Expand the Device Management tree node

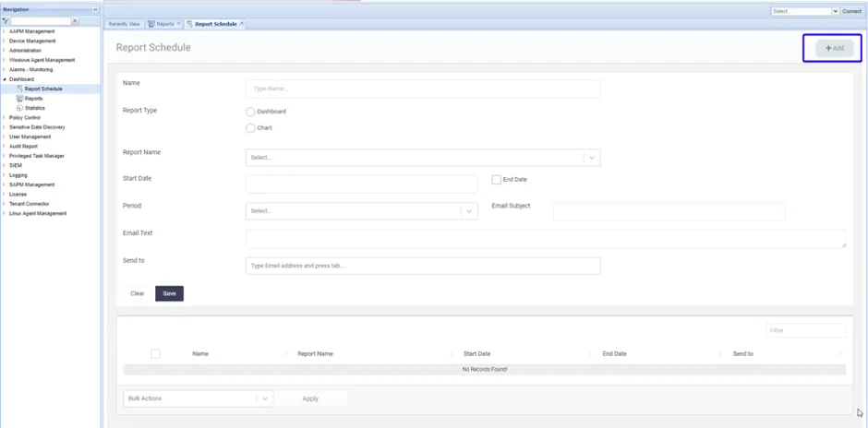[x=5, y=41]
